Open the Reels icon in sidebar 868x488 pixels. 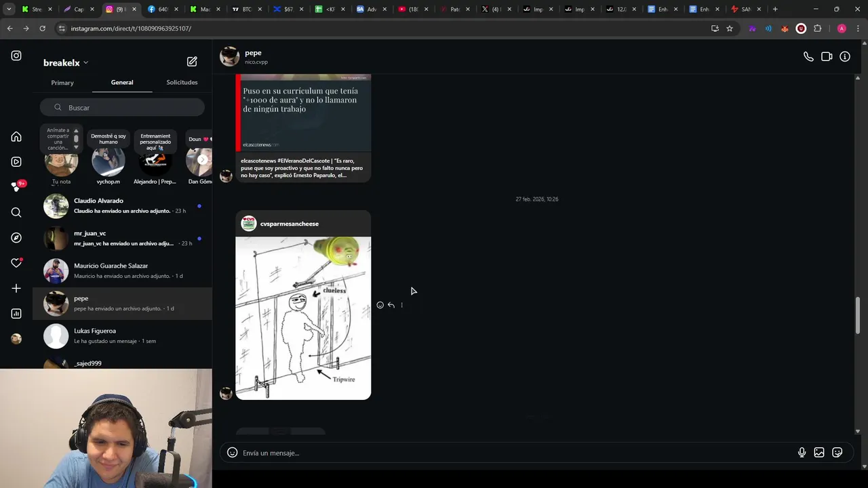coord(16,162)
